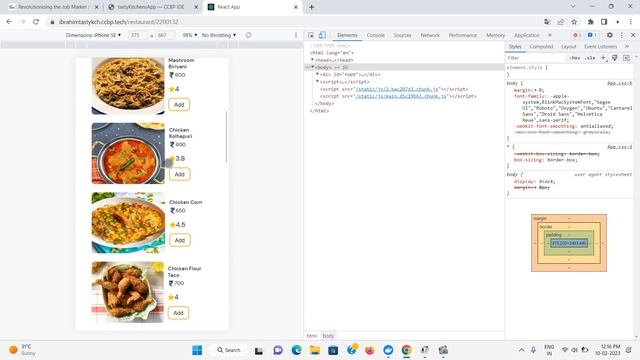Open the Event Listeners tab
This screenshot has height=360, width=640.
click(600, 47)
